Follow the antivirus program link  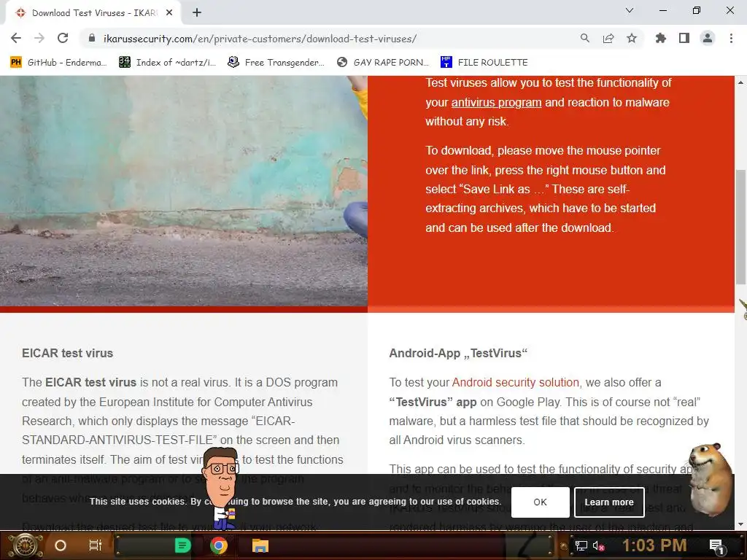click(496, 102)
